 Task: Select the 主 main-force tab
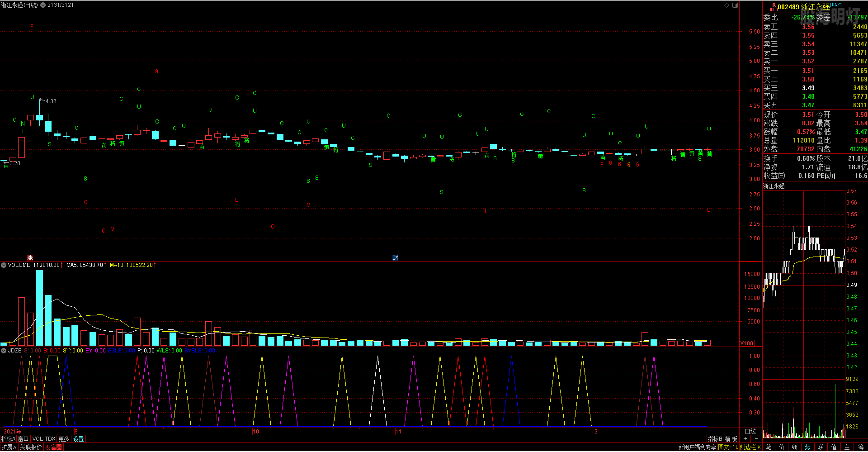coord(847,447)
